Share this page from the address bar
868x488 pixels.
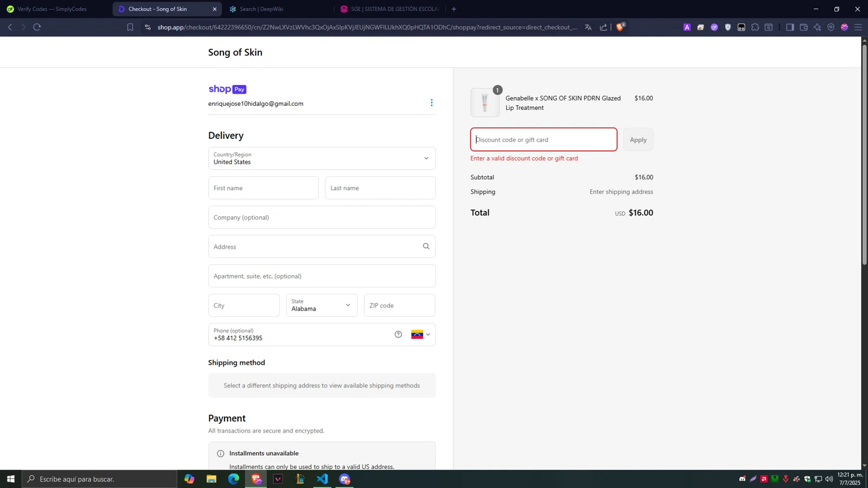(x=604, y=27)
